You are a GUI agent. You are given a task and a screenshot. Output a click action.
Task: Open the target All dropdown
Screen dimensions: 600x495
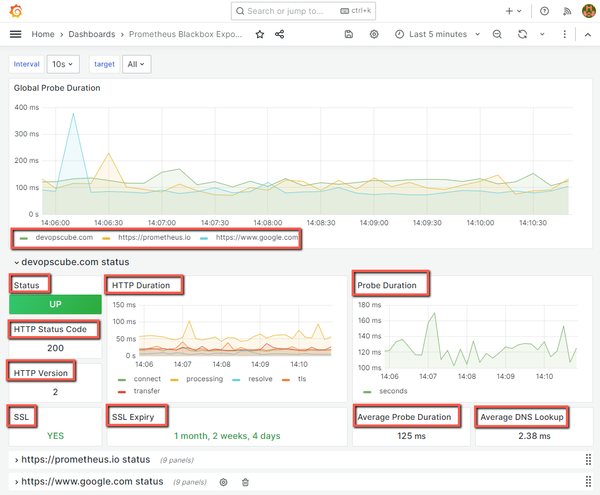[x=135, y=64]
